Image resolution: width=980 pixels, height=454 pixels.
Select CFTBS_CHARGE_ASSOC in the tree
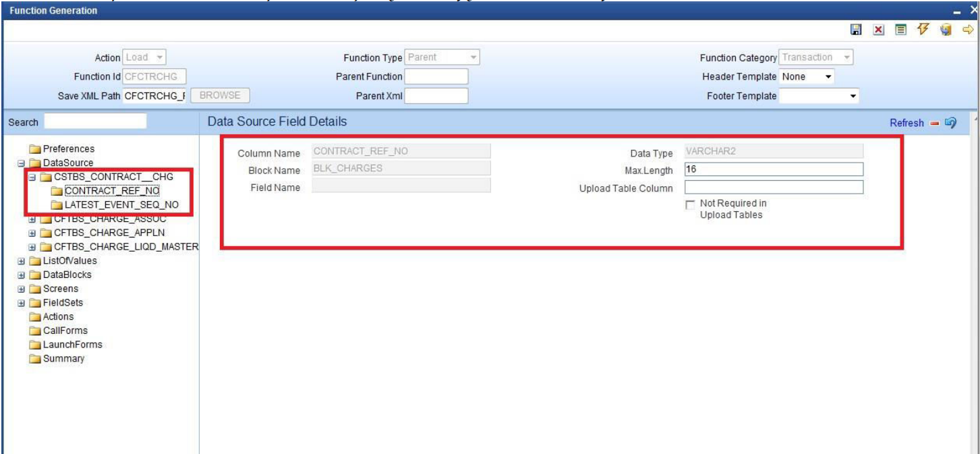coord(110,219)
